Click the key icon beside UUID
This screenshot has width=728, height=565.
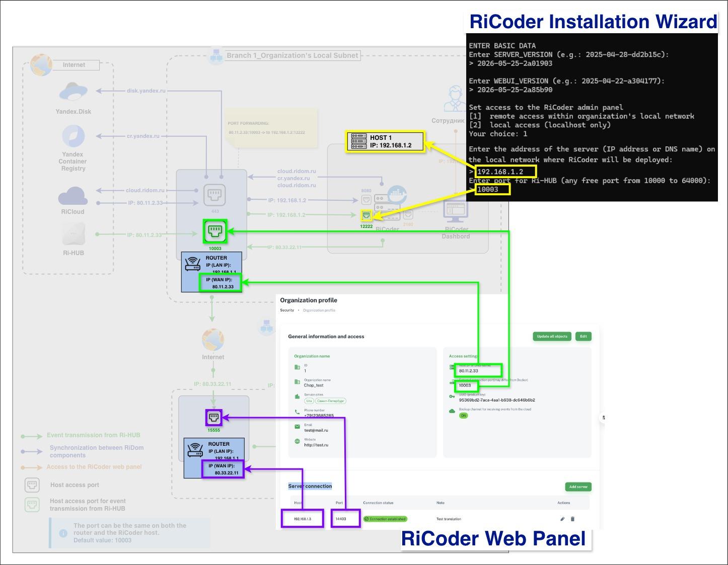pyautogui.click(x=452, y=397)
